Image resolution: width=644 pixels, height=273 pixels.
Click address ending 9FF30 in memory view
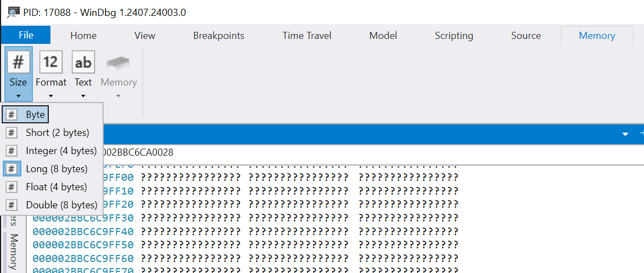pos(83,218)
